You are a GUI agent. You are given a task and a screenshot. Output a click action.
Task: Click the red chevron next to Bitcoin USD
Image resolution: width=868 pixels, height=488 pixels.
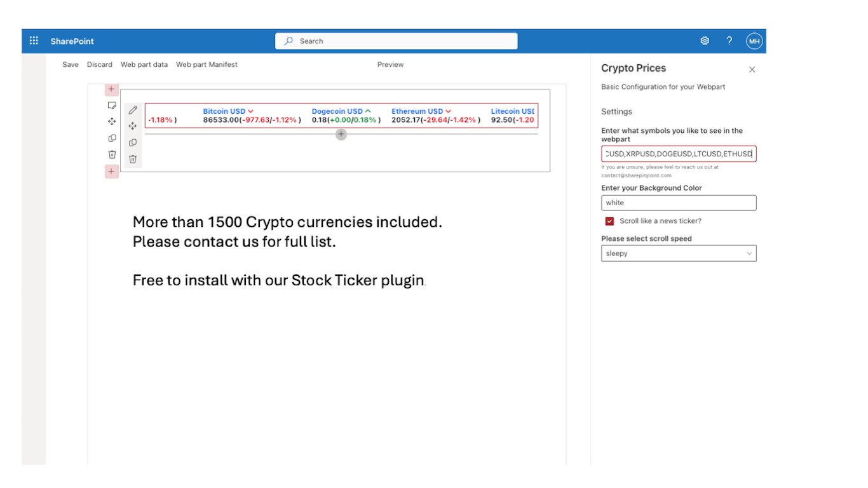tap(250, 111)
